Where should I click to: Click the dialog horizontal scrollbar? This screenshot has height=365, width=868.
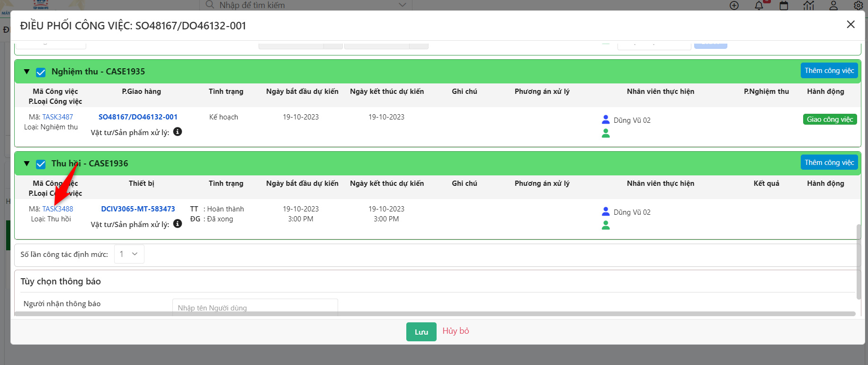(x=435, y=314)
